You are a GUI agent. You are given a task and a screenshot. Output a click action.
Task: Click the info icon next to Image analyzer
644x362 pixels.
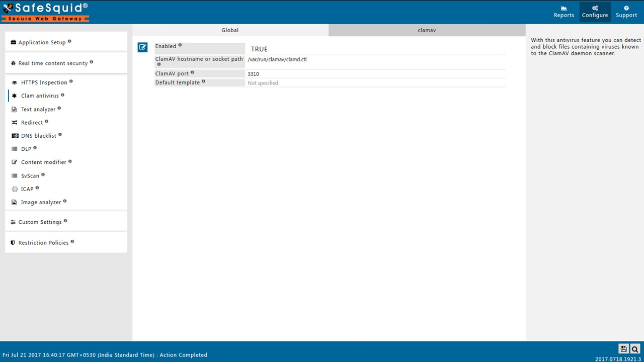[x=64, y=201]
